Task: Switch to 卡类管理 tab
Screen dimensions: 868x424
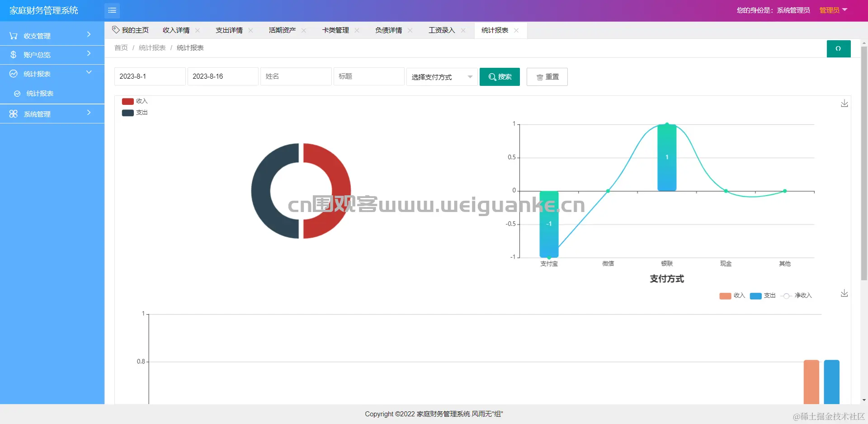Action: coord(335,30)
